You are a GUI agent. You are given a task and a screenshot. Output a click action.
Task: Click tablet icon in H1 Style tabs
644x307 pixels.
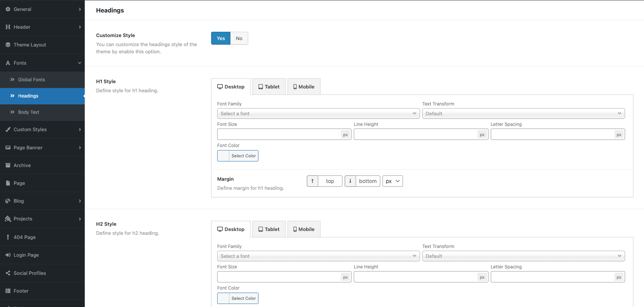261,87
